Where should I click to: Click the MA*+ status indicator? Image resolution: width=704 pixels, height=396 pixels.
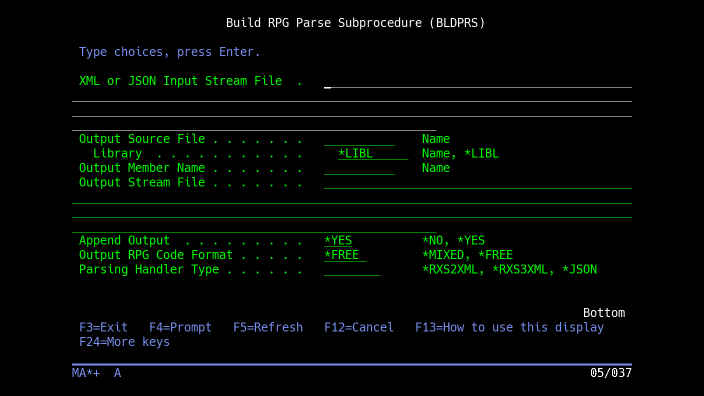tap(86, 373)
